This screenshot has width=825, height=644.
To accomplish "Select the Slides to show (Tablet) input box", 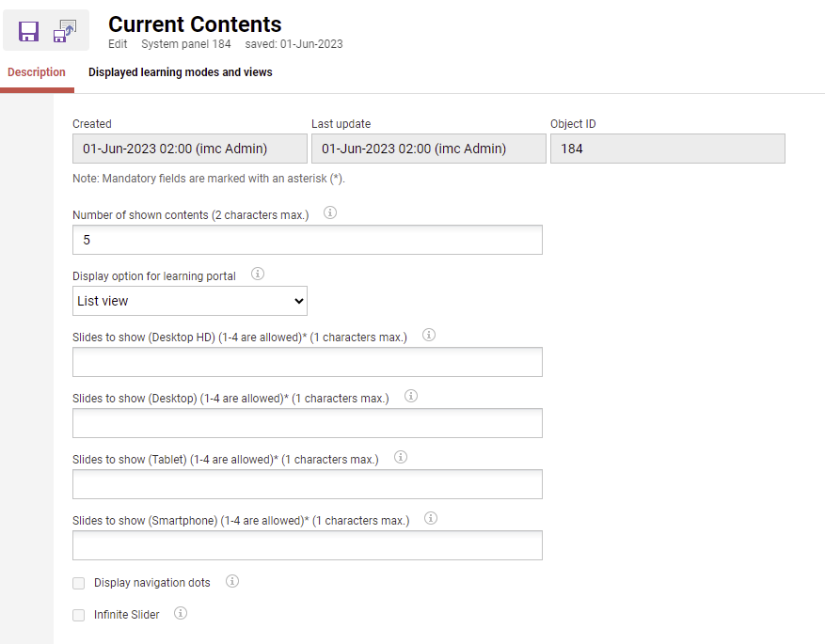I will point(308,484).
